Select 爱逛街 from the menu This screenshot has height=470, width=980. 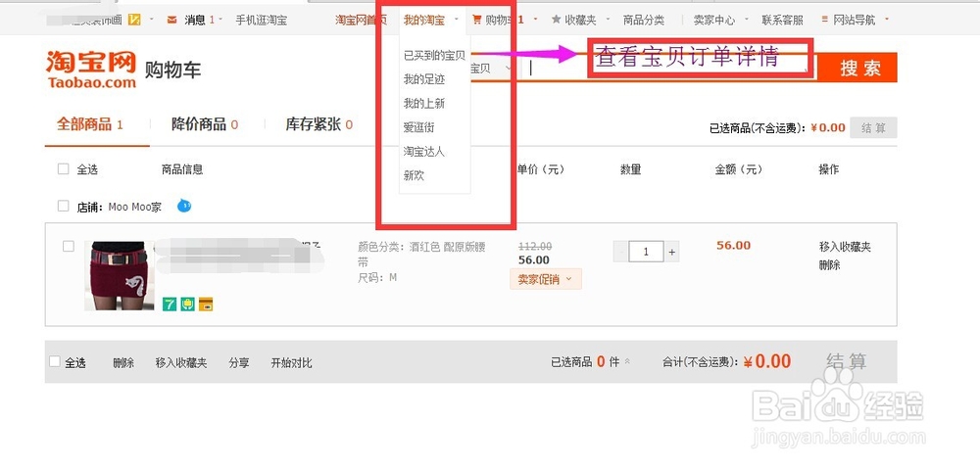[x=418, y=128]
